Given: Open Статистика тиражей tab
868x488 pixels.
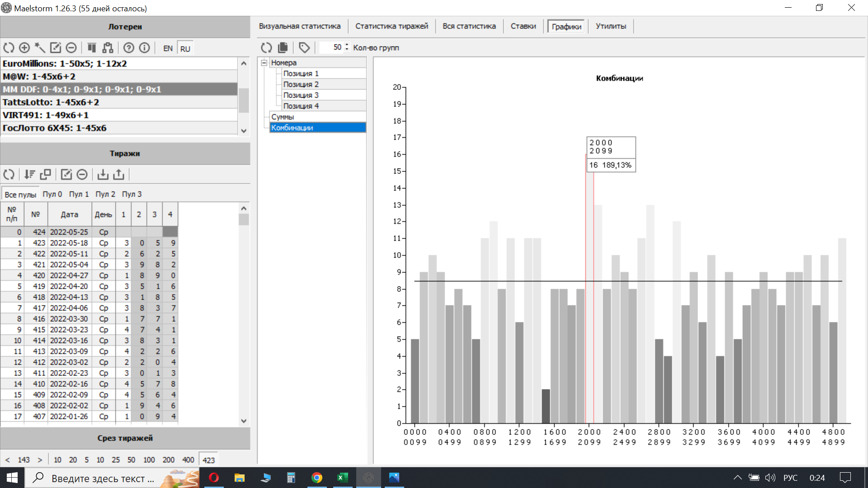Looking at the screenshot, I should [x=392, y=26].
